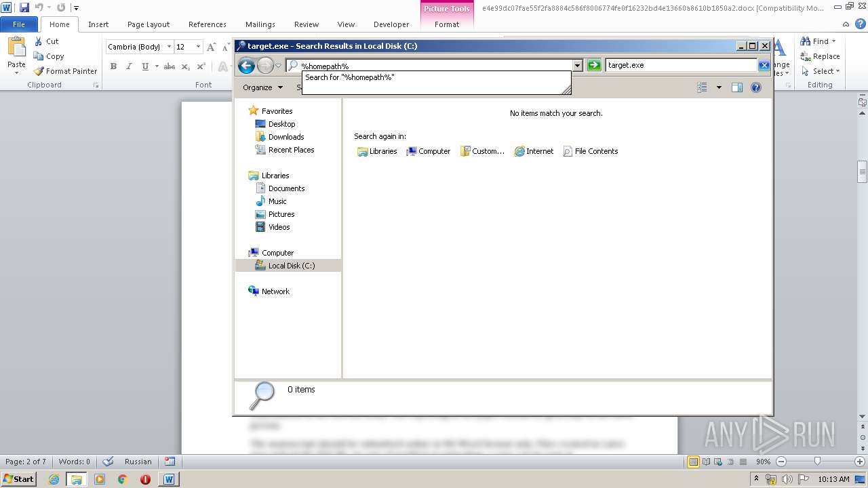Select Documents library
Screen dimensions: 868x488
point(279,188)
